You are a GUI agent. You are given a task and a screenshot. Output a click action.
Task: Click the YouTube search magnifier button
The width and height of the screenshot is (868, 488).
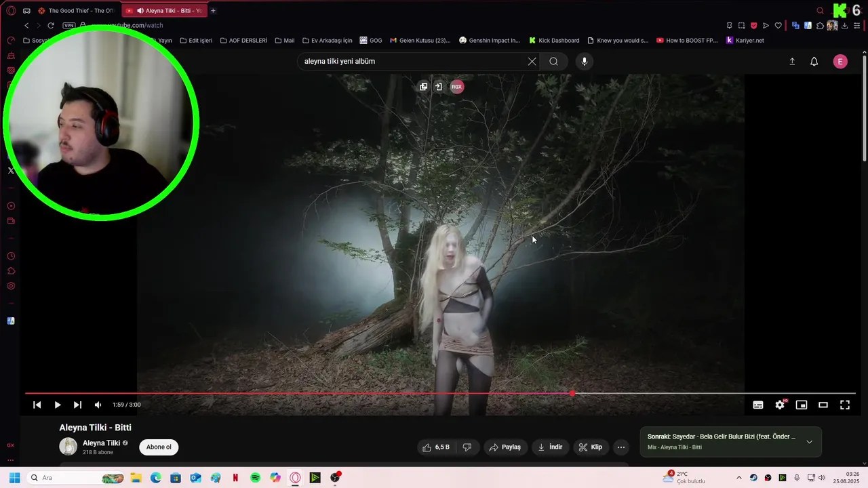click(554, 61)
